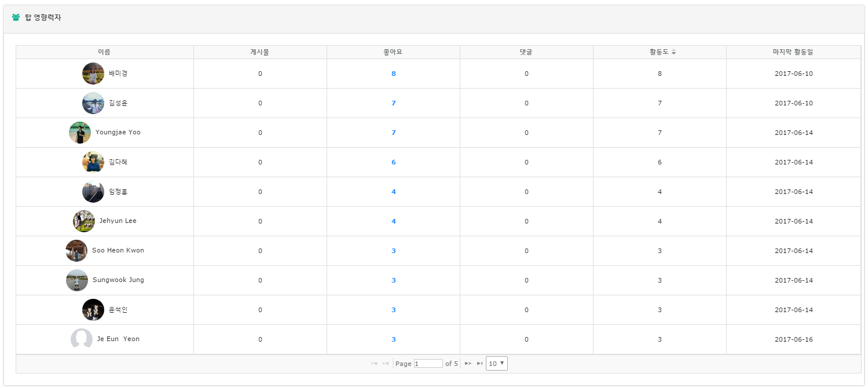Select the name Jehyun Lee
The image size is (868, 388).
(118, 221)
